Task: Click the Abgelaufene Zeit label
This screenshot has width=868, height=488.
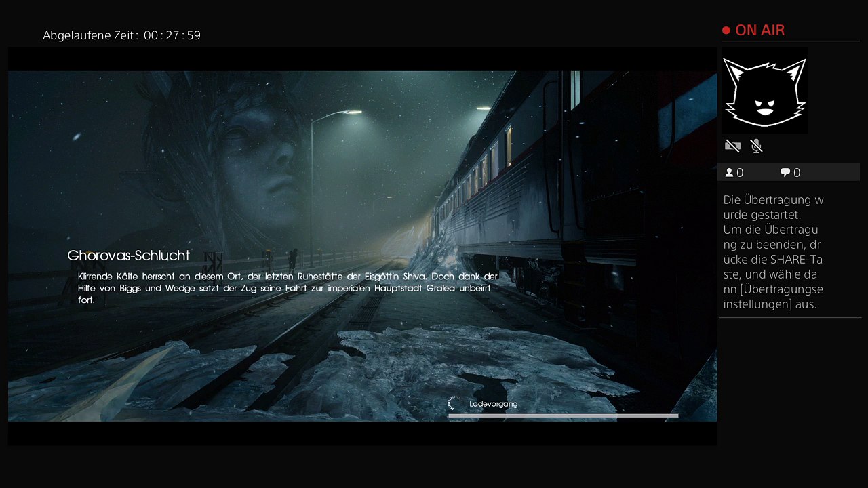Action: [x=91, y=35]
